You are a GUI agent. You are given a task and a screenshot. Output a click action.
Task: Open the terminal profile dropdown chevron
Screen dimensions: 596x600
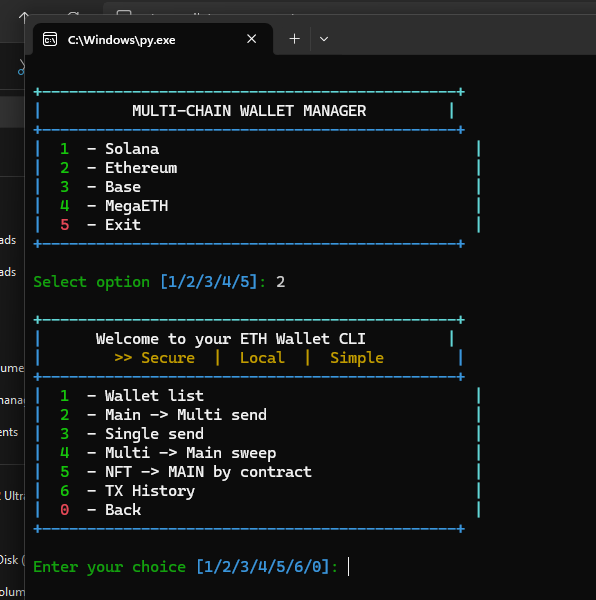click(x=324, y=39)
